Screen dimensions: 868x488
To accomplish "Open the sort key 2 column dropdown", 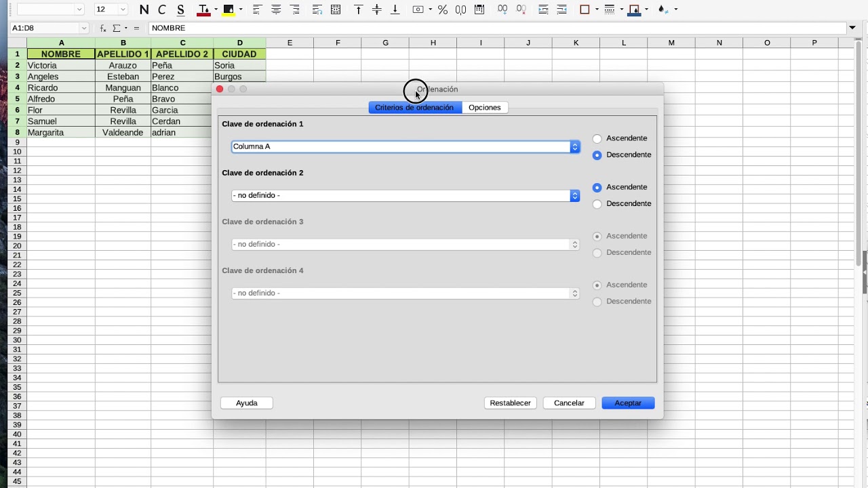I will pyautogui.click(x=574, y=196).
